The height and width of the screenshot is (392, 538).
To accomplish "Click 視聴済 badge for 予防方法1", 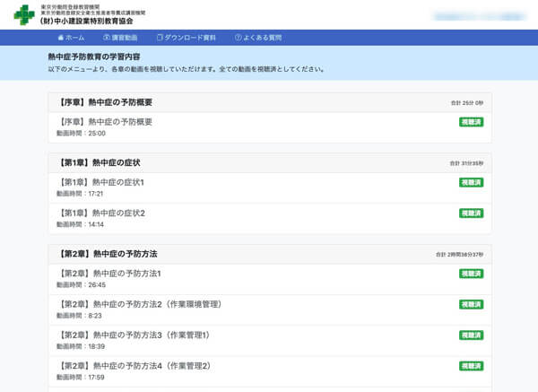I will click(x=471, y=274).
